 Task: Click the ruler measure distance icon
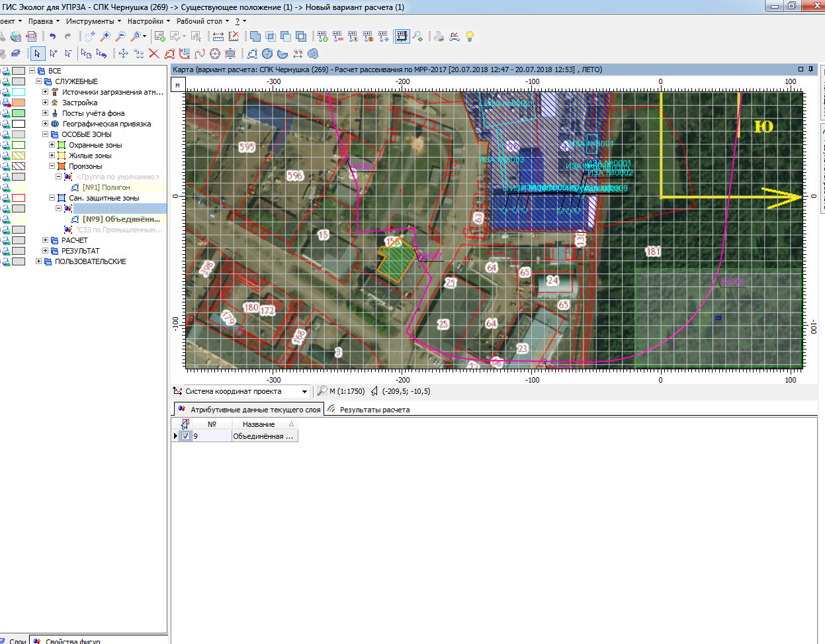coord(218,36)
